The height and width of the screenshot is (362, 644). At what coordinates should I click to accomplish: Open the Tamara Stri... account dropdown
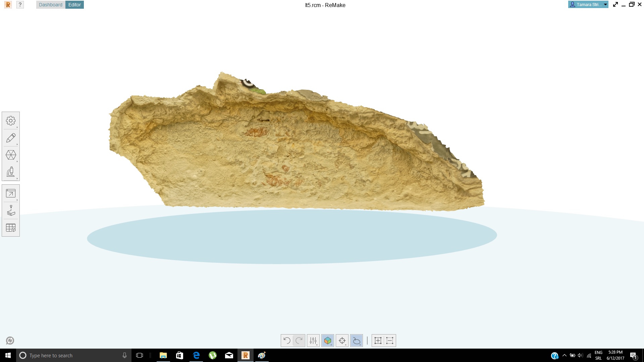coord(588,4)
